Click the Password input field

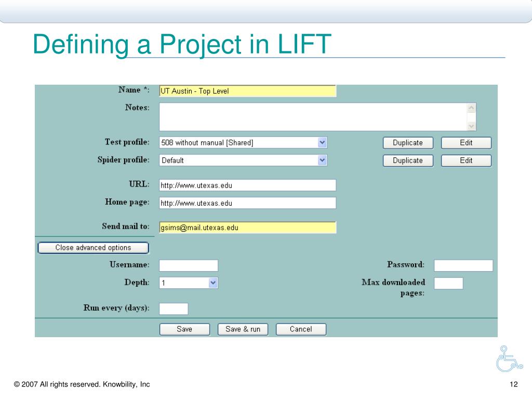pyautogui.click(x=463, y=265)
